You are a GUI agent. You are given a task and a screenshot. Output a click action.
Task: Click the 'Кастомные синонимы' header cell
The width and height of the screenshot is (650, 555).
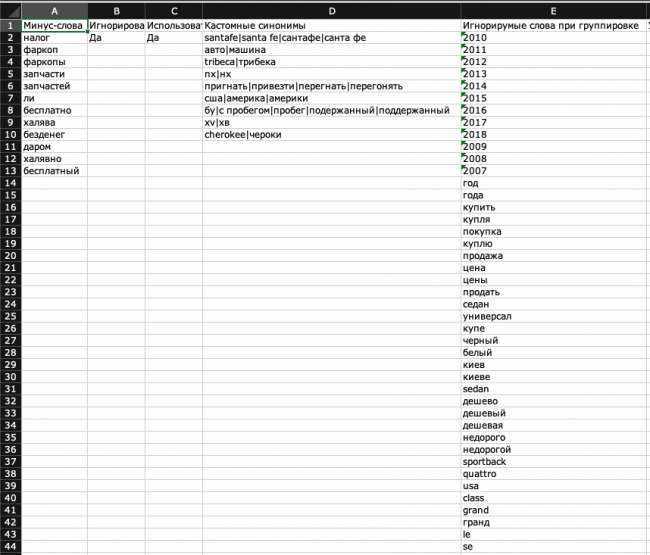(x=330, y=26)
